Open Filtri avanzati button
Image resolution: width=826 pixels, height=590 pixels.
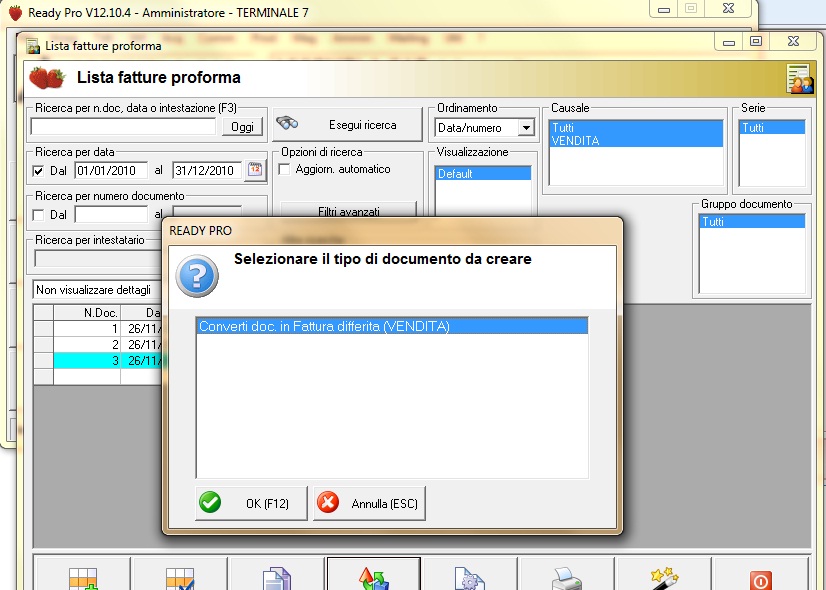click(349, 211)
